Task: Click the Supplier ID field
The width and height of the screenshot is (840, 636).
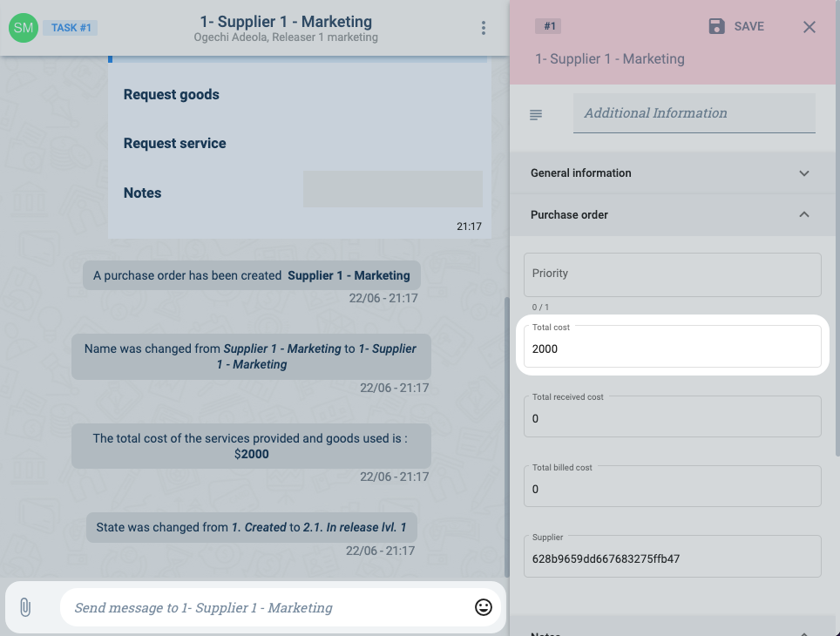Action: click(x=672, y=556)
